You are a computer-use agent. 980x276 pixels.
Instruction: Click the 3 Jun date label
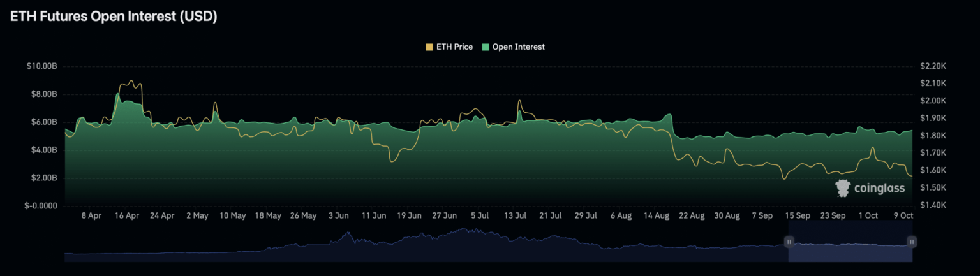click(338, 216)
